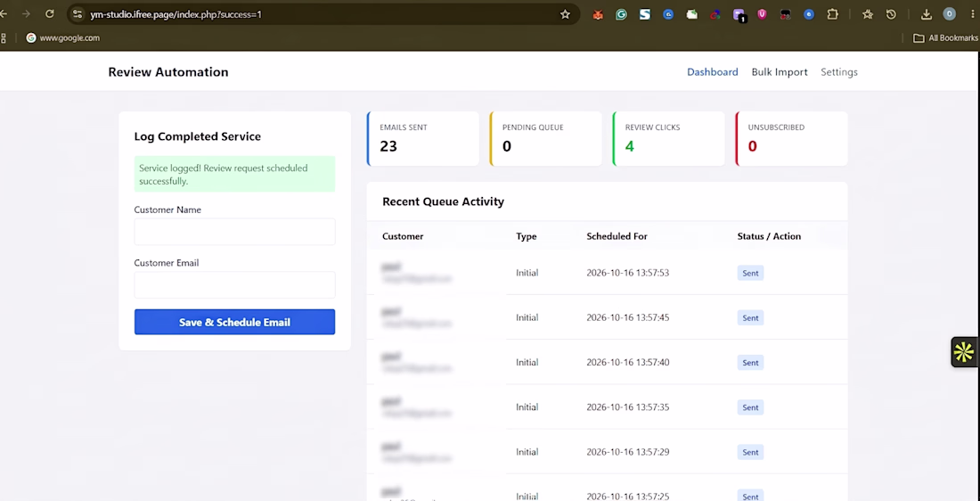Click the green and white extension icon

point(692,14)
